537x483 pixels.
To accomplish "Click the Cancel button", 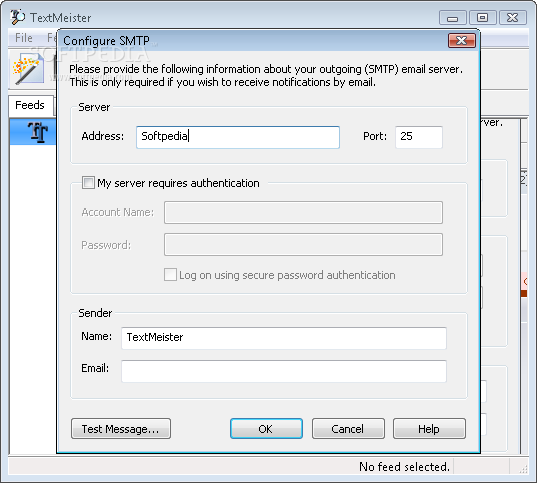I will (x=348, y=429).
